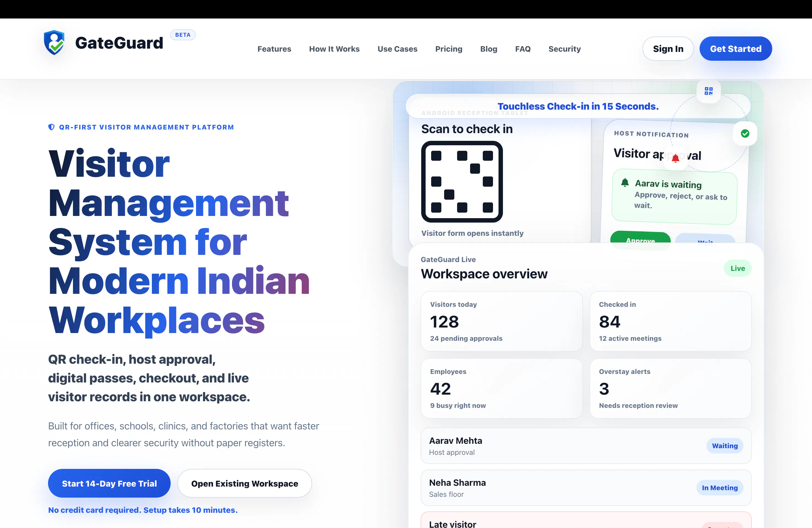Start the 14-Day Free Trial
This screenshot has height=528, width=812.
[x=109, y=483]
